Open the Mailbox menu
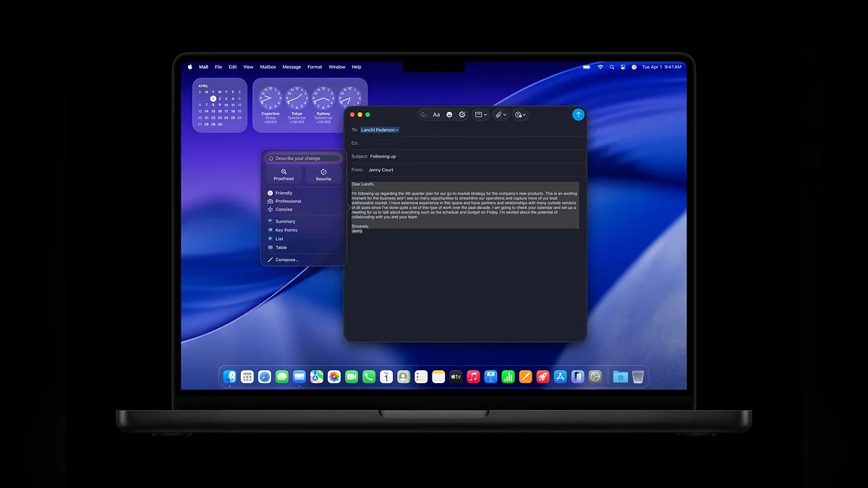 [268, 67]
